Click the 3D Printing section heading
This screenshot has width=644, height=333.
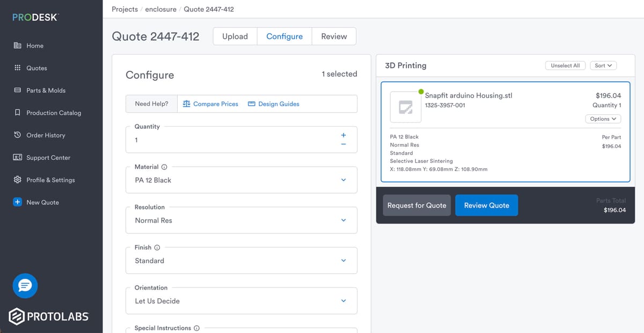tap(406, 65)
